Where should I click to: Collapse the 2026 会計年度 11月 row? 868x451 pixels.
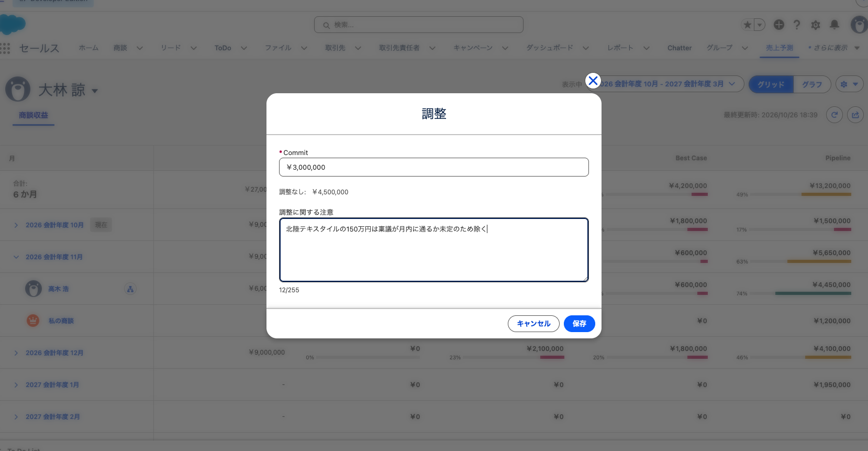[x=16, y=257]
